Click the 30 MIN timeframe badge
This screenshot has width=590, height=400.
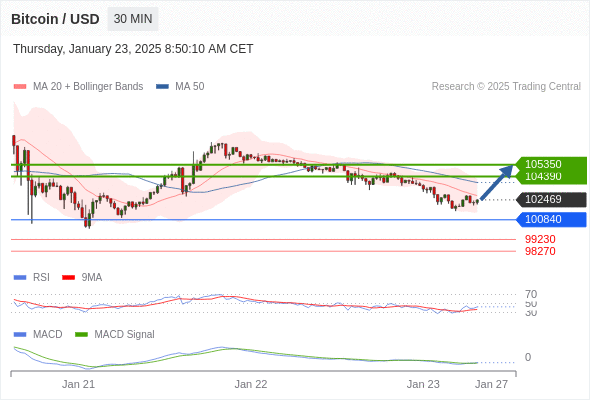(x=133, y=19)
